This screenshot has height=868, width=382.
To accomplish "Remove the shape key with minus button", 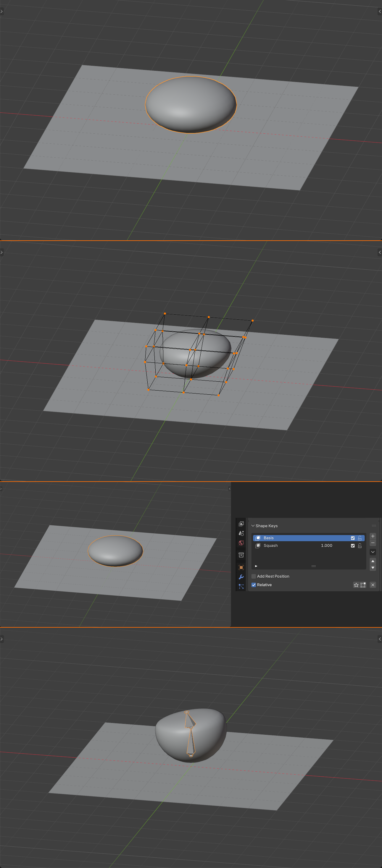I will point(373,543).
